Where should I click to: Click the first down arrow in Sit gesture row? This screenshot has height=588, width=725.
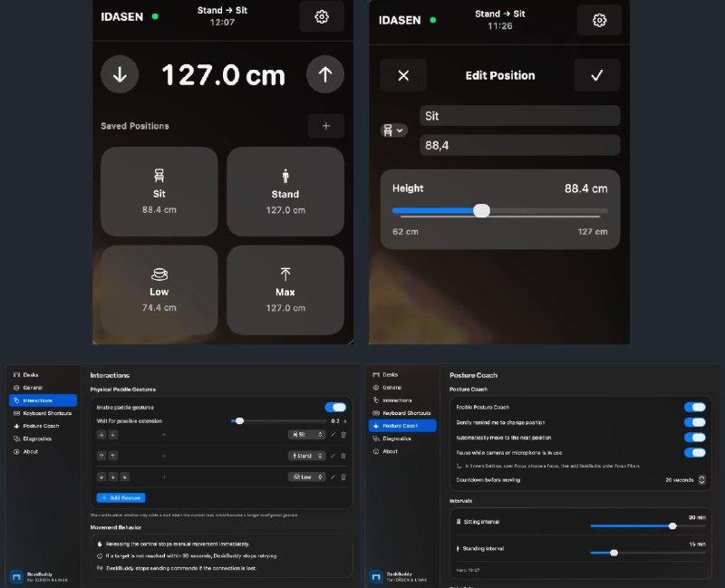(101, 435)
